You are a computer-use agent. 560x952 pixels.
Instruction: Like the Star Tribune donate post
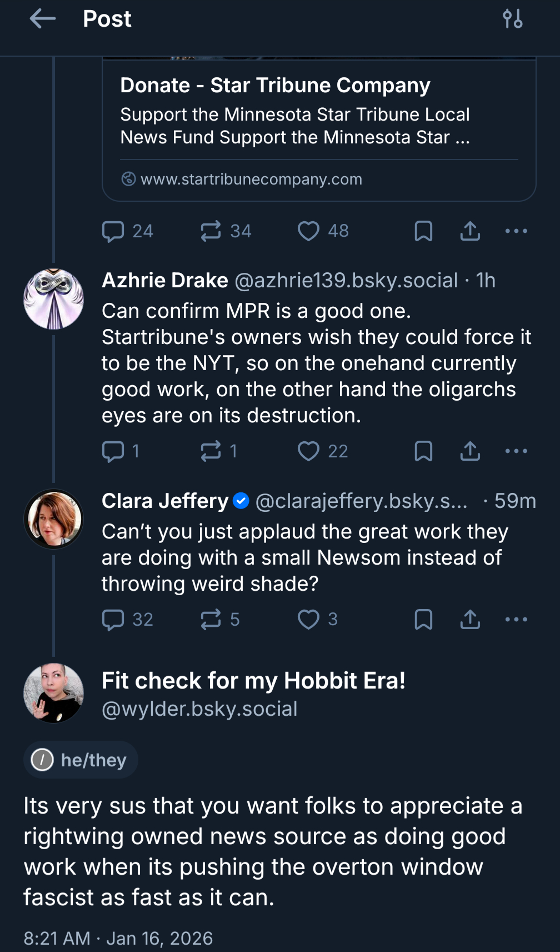(308, 231)
